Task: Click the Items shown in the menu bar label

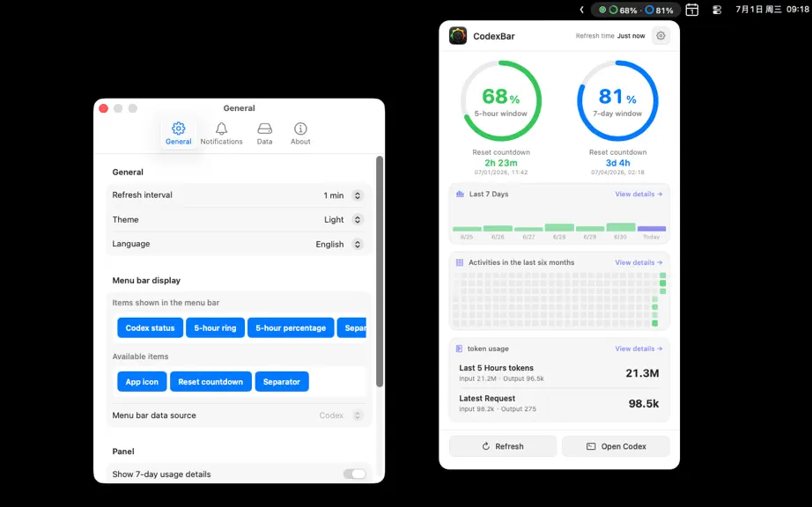Action: click(166, 303)
